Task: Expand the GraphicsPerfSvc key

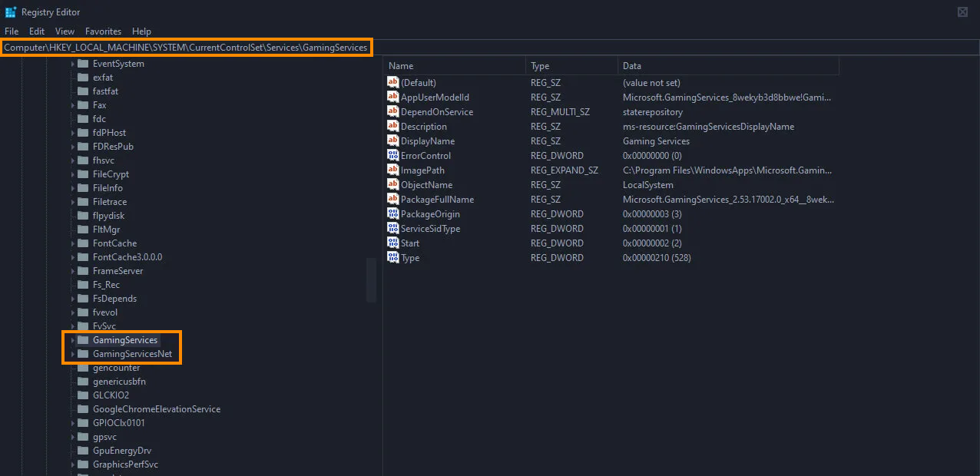Action: tap(73, 464)
